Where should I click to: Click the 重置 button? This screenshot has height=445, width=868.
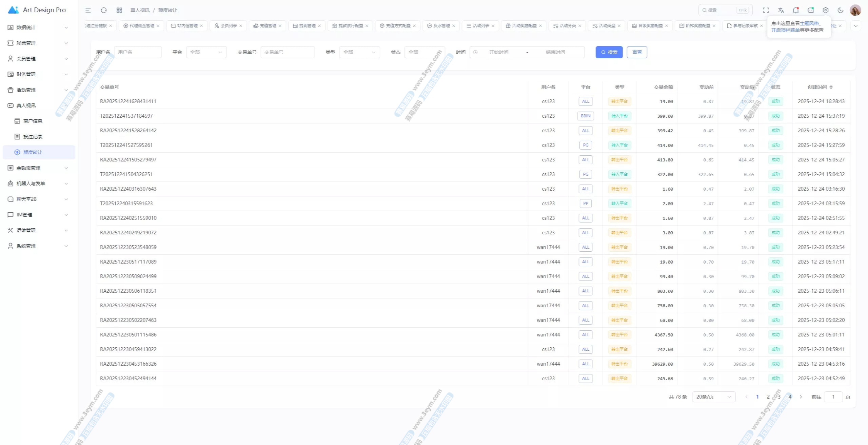tap(637, 52)
